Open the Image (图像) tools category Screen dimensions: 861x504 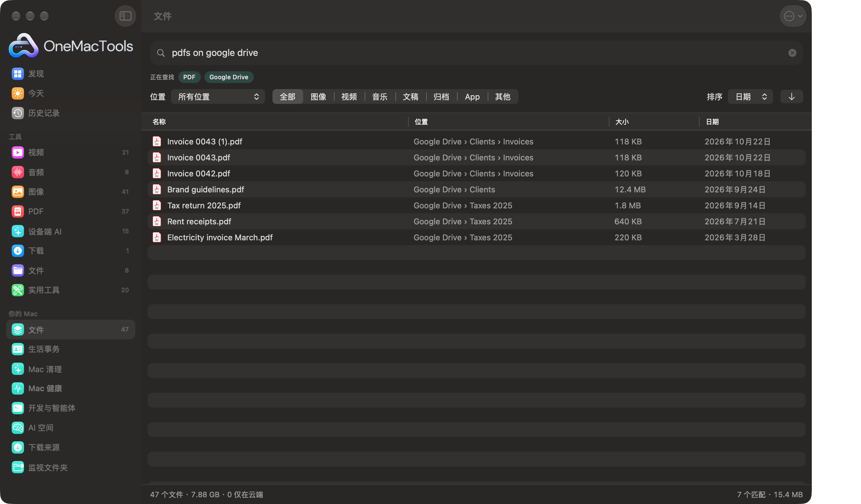[x=70, y=191]
